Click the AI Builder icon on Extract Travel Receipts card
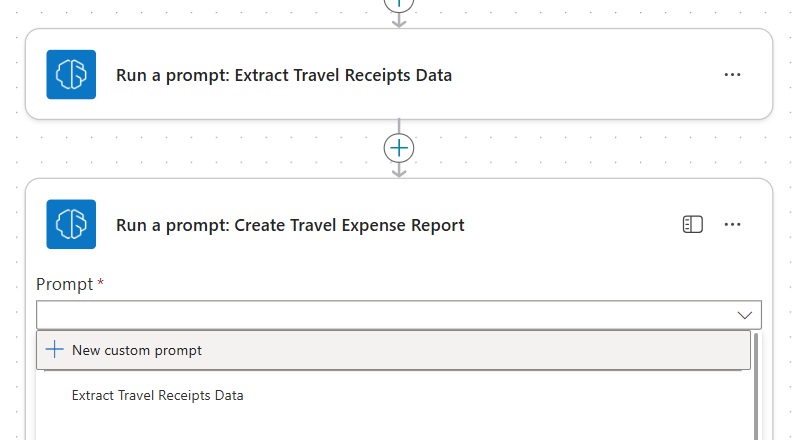807x440 pixels. point(71,75)
